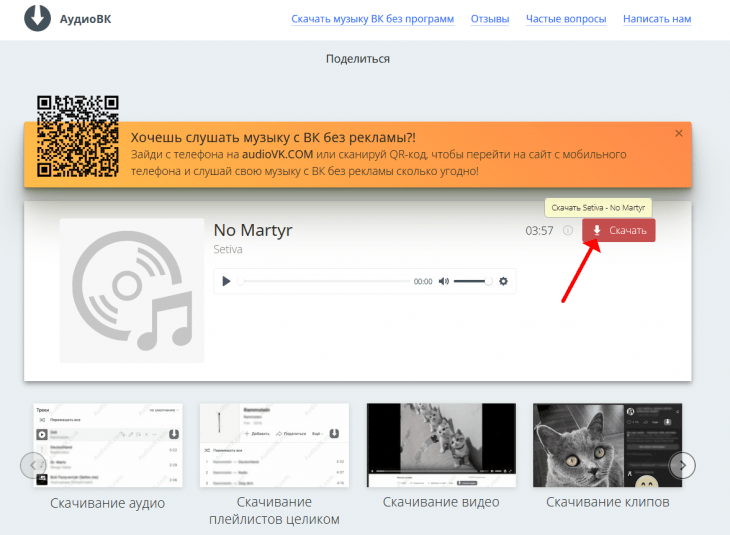Click the 03:57 track duration
Viewport: 730px width, 535px height.
(x=539, y=230)
